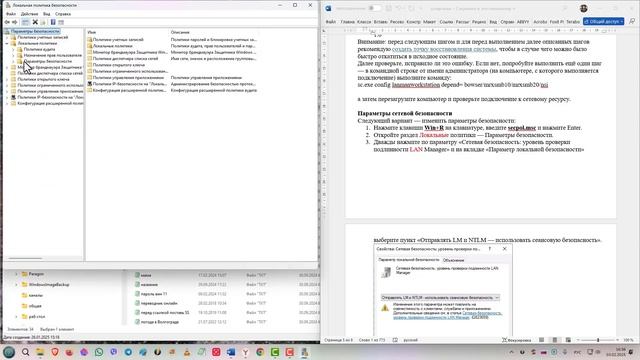Open the Справка menu in Local Security Policy
Image resolution: width=640 pixels, height=360 pixels.
[63, 14]
